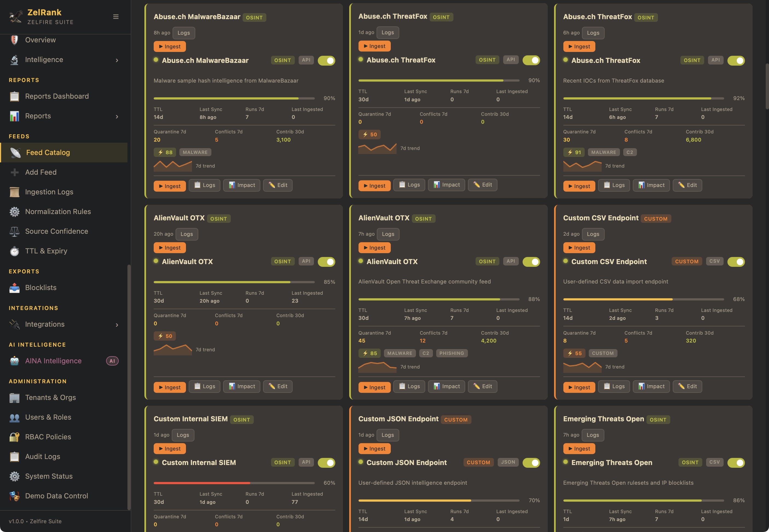Expand the Intelligence sidebar section

click(x=117, y=60)
